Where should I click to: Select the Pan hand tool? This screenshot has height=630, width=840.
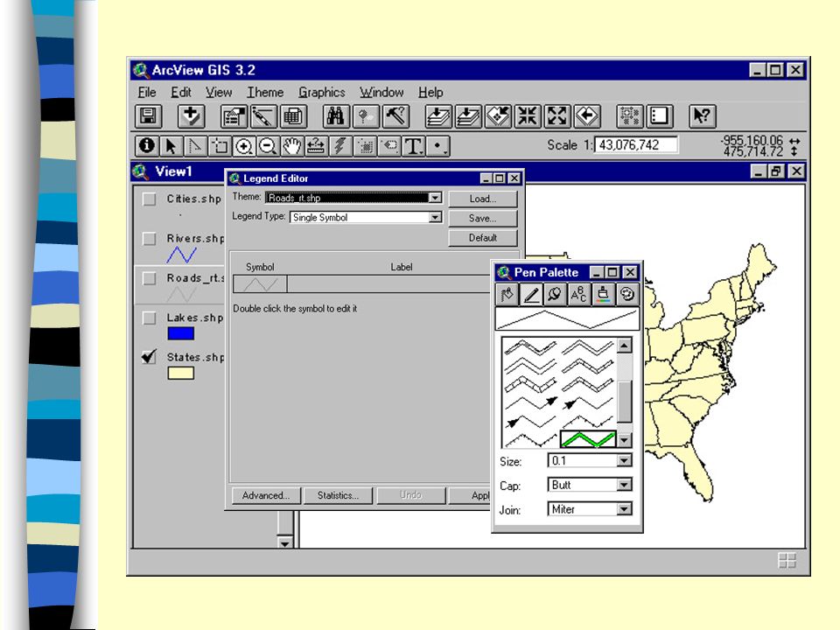tap(292, 146)
